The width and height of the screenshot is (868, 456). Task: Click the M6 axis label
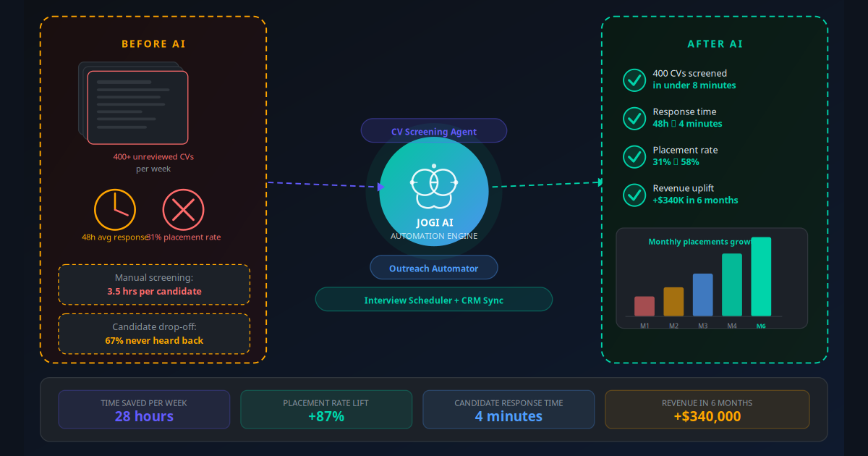761,326
